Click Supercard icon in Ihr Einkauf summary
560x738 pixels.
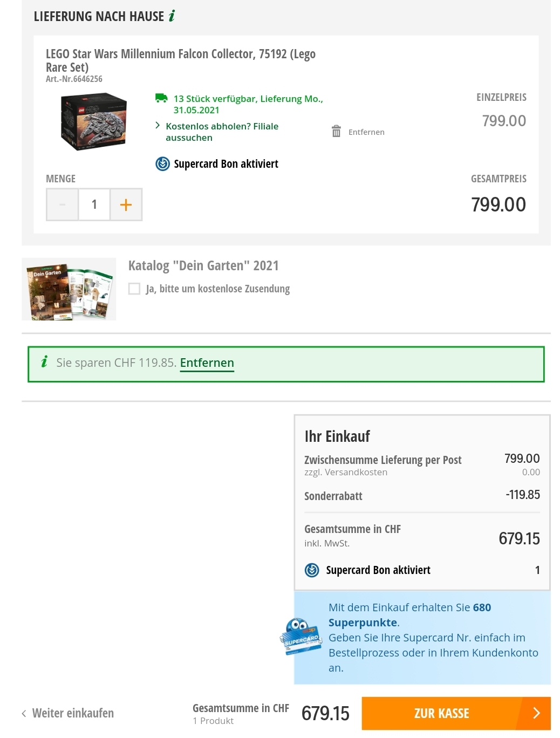point(312,570)
